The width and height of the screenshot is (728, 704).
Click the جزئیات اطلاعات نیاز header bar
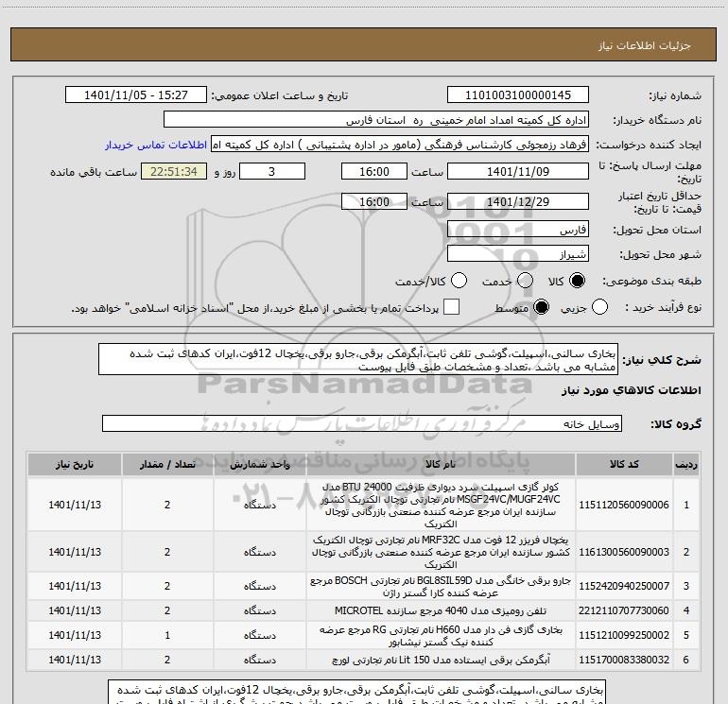[364, 44]
